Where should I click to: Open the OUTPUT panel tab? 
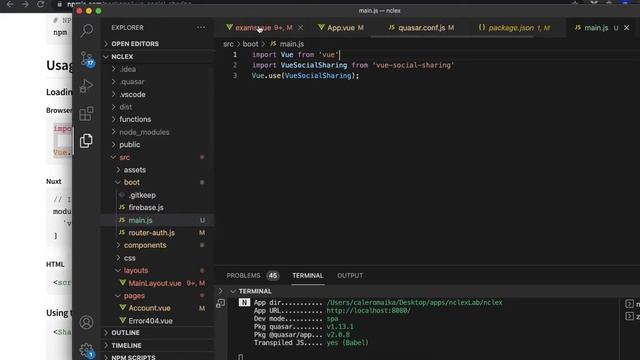coord(350,276)
